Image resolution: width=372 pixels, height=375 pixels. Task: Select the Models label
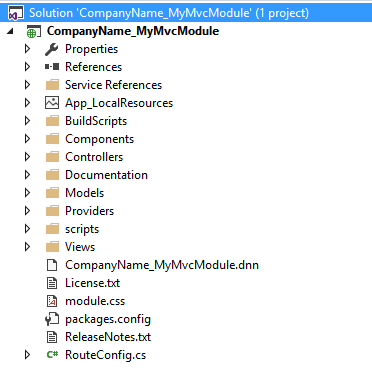point(84,193)
